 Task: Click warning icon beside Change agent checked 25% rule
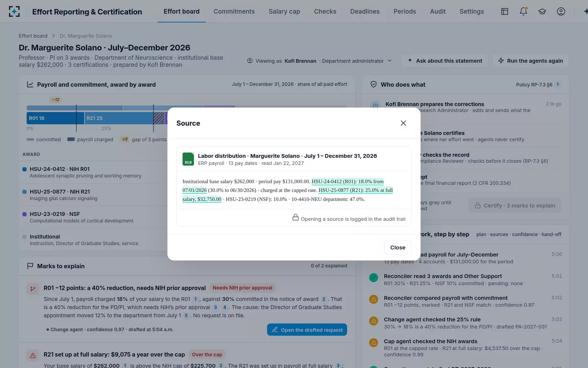tap(374, 321)
